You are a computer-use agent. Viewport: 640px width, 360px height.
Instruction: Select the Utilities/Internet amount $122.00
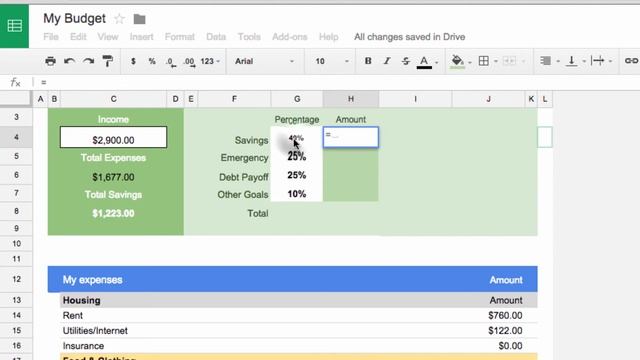[x=505, y=331]
